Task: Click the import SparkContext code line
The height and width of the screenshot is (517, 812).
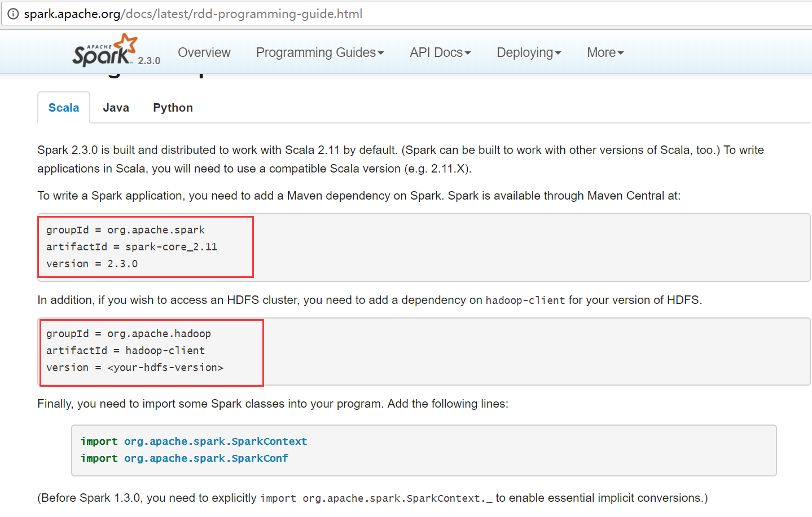Action: pyautogui.click(x=194, y=441)
